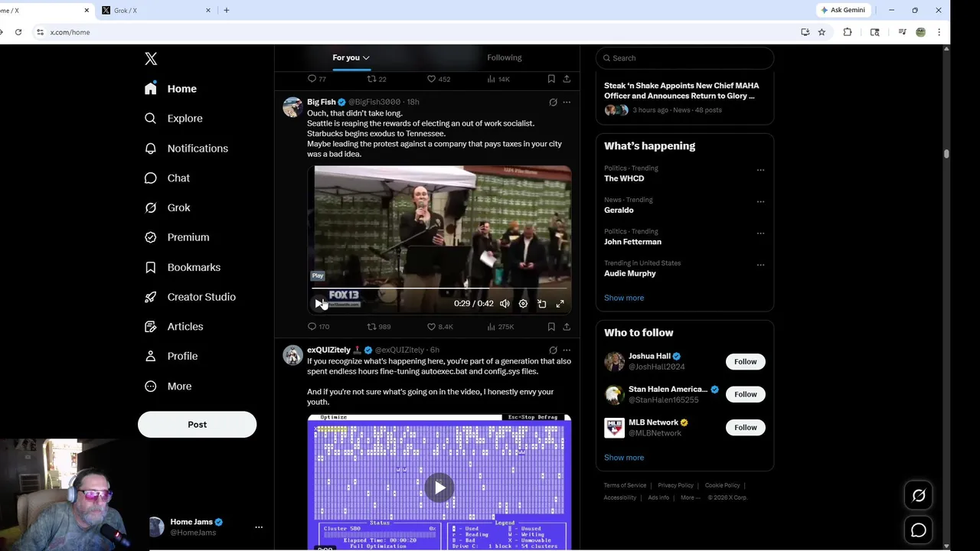Image resolution: width=980 pixels, height=551 pixels.
Task: Open the More menu in the sidebar
Action: [x=168, y=386]
